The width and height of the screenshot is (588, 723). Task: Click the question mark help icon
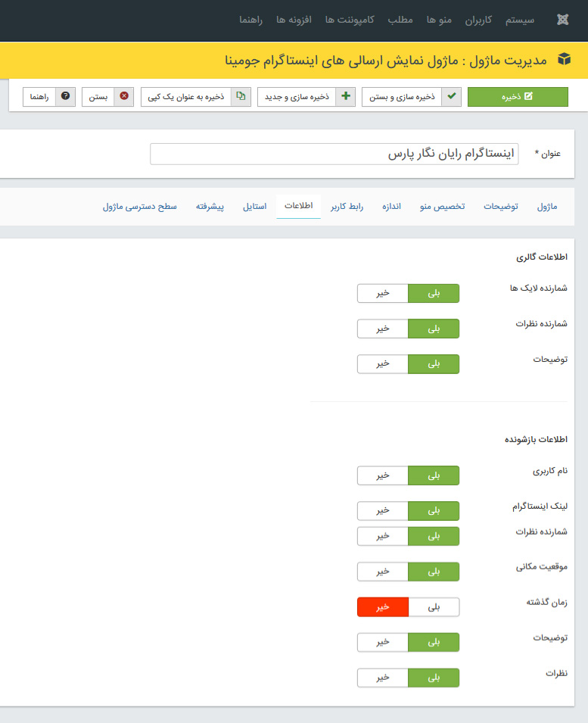(x=65, y=96)
